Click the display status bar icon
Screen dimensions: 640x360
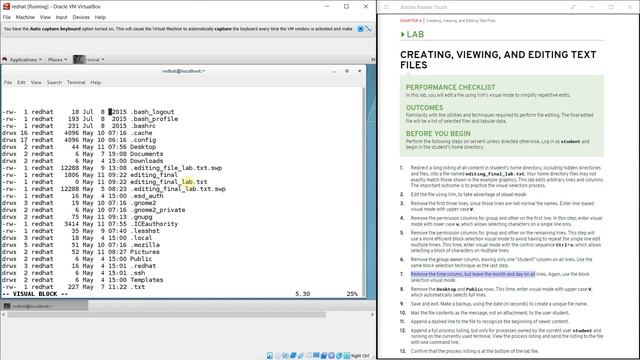point(316,356)
